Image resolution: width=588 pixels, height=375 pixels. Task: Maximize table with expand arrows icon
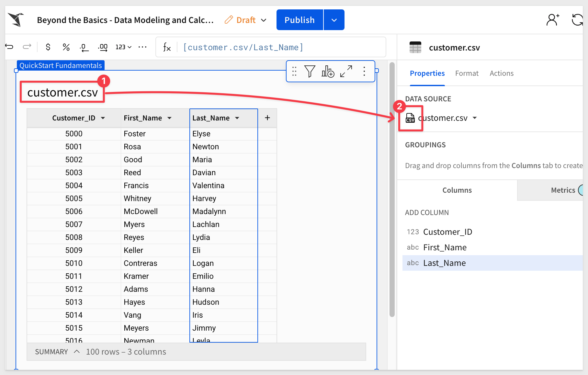346,71
